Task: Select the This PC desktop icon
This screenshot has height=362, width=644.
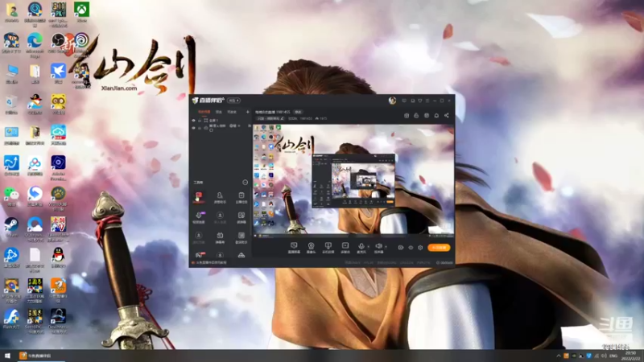Action: pos(11,74)
